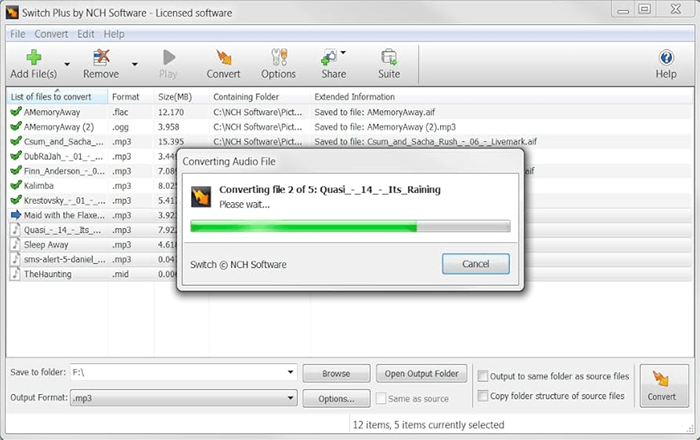Open the Help menu in menu bar
The height and width of the screenshot is (440, 700).
[114, 34]
